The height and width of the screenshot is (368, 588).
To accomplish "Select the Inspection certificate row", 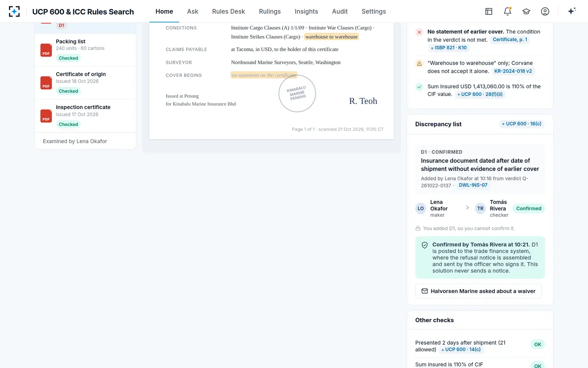I will tap(85, 116).
